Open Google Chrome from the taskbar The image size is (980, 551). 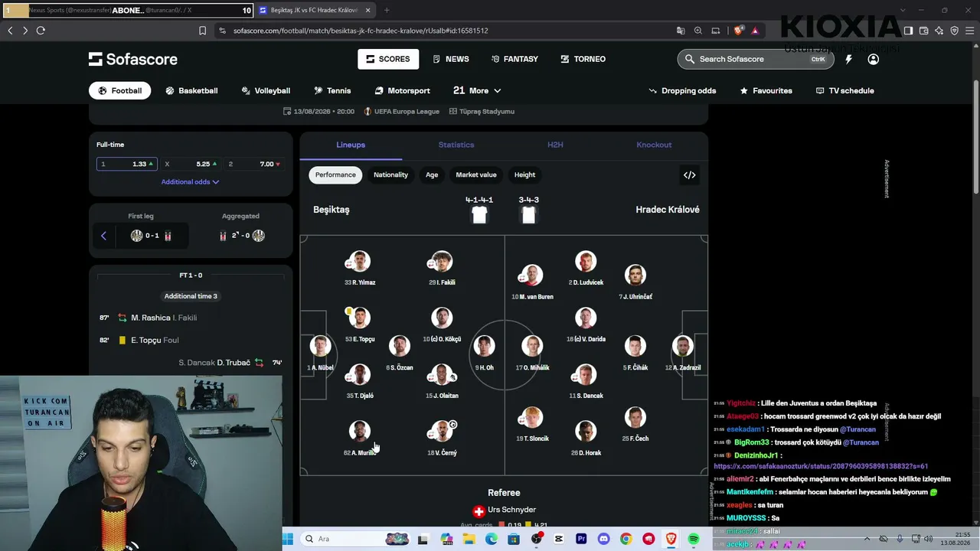click(x=626, y=539)
